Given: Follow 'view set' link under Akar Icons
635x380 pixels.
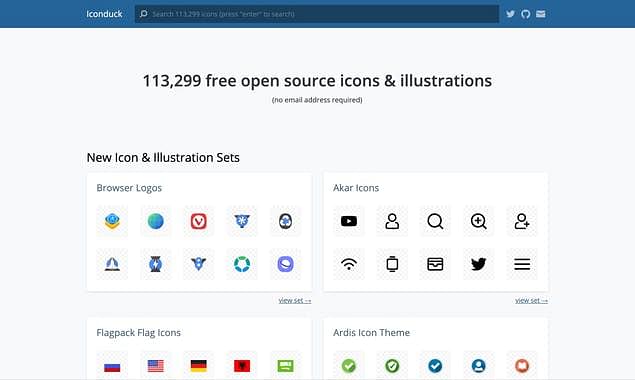Looking at the screenshot, I should 531,301.
